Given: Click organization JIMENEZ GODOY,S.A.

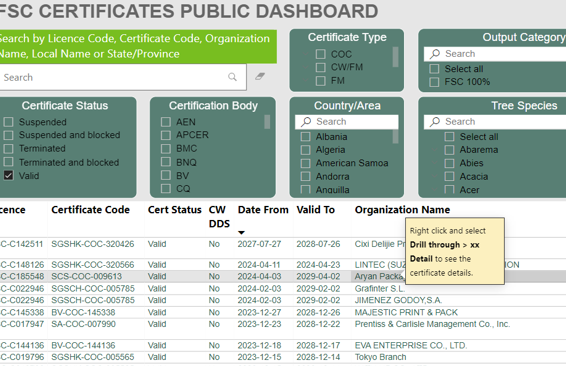Looking at the screenshot, I should tap(398, 300).
